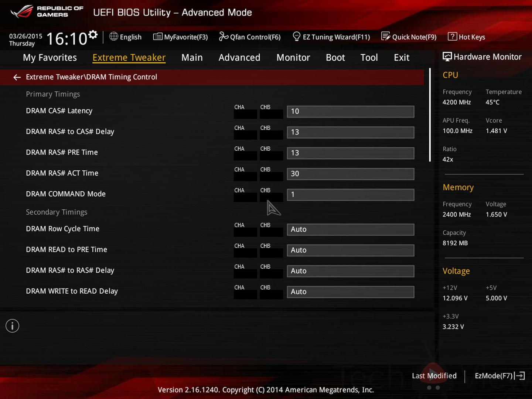Open the Tool tab
Viewport: 532px width, 399px height.
(369, 58)
